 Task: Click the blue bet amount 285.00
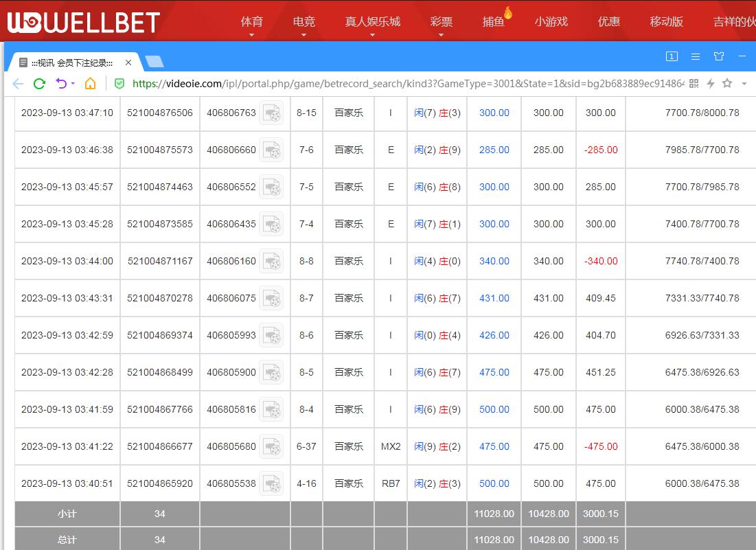[494, 150]
